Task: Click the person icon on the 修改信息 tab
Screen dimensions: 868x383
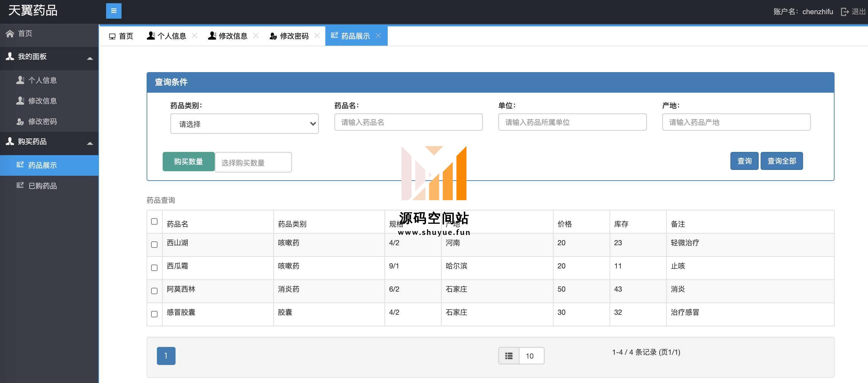Action: [212, 35]
